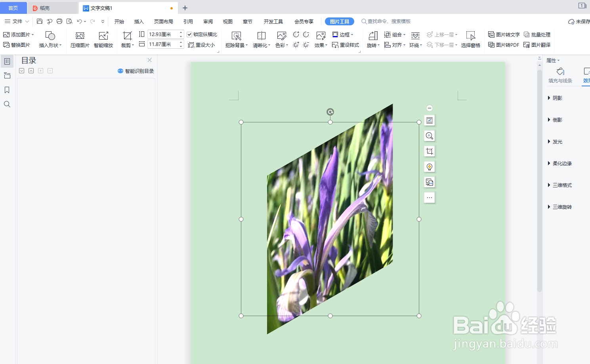The width and height of the screenshot is (590, 364).
Task: Open the 视图 (View) ribbon tab
Action: pos(228,21)
